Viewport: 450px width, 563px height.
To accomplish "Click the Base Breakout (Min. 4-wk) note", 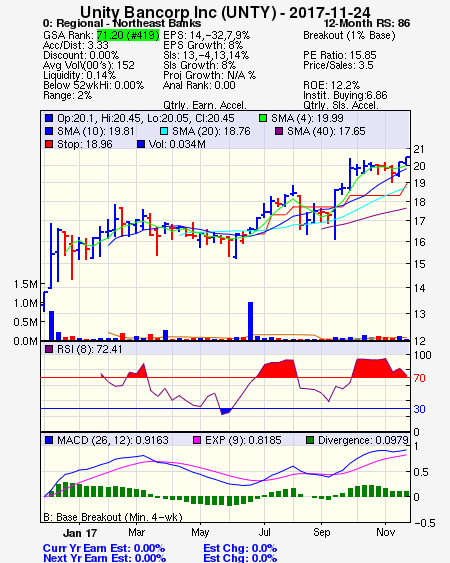I will point(113,517).
